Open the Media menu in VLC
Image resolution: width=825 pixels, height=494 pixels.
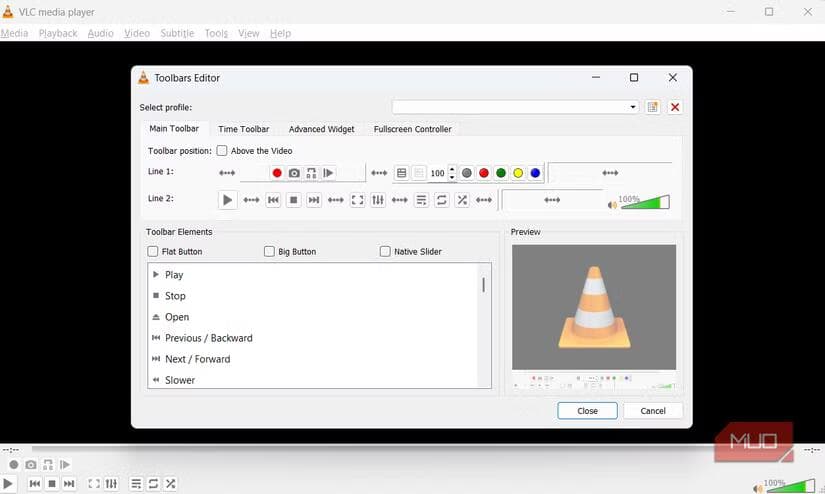(14, 33)
